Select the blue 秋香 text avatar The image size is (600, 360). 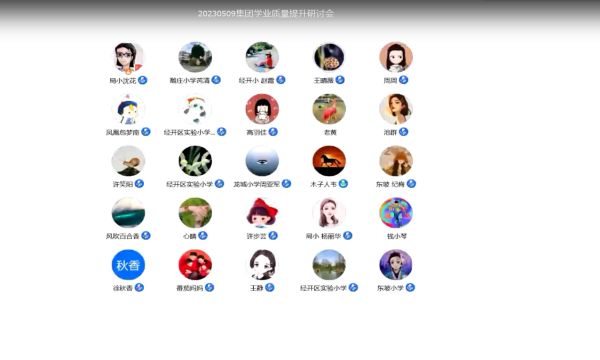click(128, 265)
